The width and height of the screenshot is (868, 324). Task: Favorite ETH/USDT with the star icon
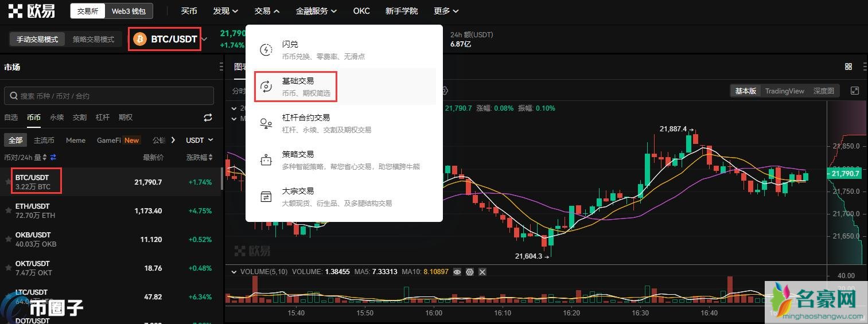pyautogui.click(x=9, y=210)
